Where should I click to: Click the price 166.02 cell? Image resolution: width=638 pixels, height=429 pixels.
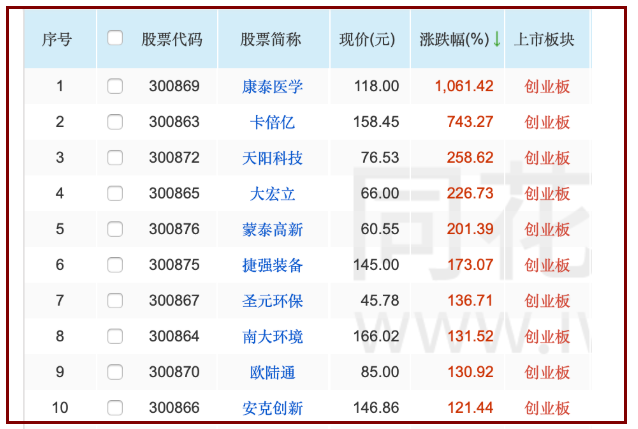tap(376, 336)
